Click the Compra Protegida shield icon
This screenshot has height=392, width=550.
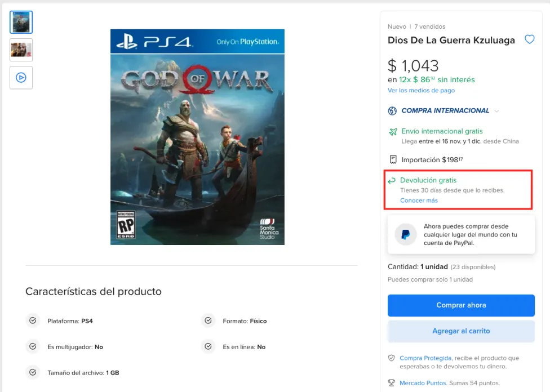click(392, 358)
